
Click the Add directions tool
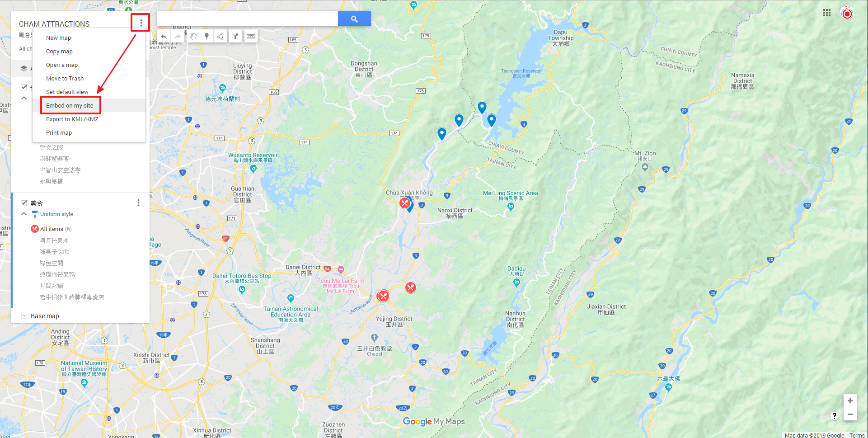tap(235, 37)
